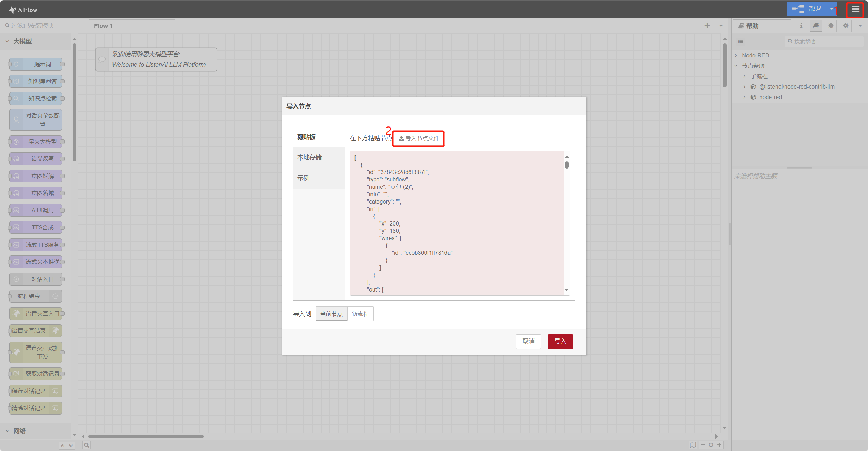Select the TTS合成 node
The width and height of the screenshot is (868, 451).
pyautogui.click(x=36, y=228)
